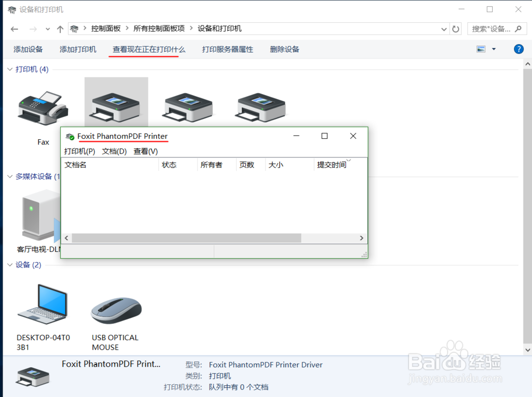Expand the address bar history dropdown
Screen dimensions: 532x397
tap(444, 29)
